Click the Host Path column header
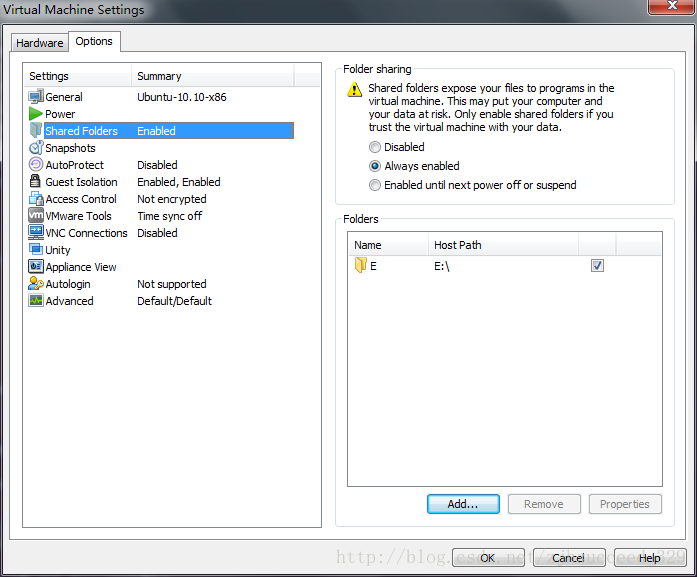 [504, 245]
